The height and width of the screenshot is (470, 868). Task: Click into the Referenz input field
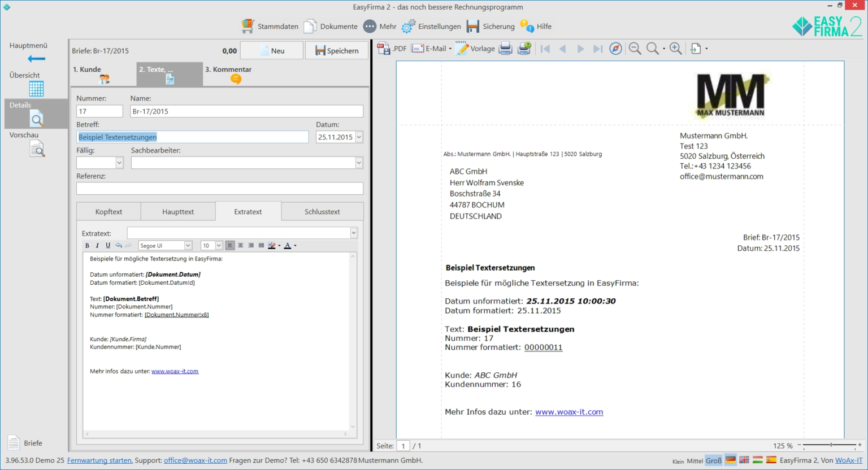219,189
